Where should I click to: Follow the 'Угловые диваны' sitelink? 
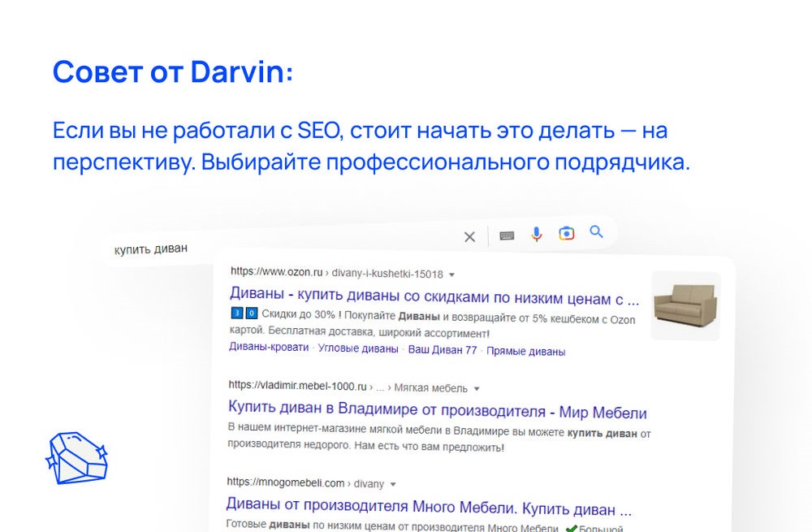click(358, 348)
